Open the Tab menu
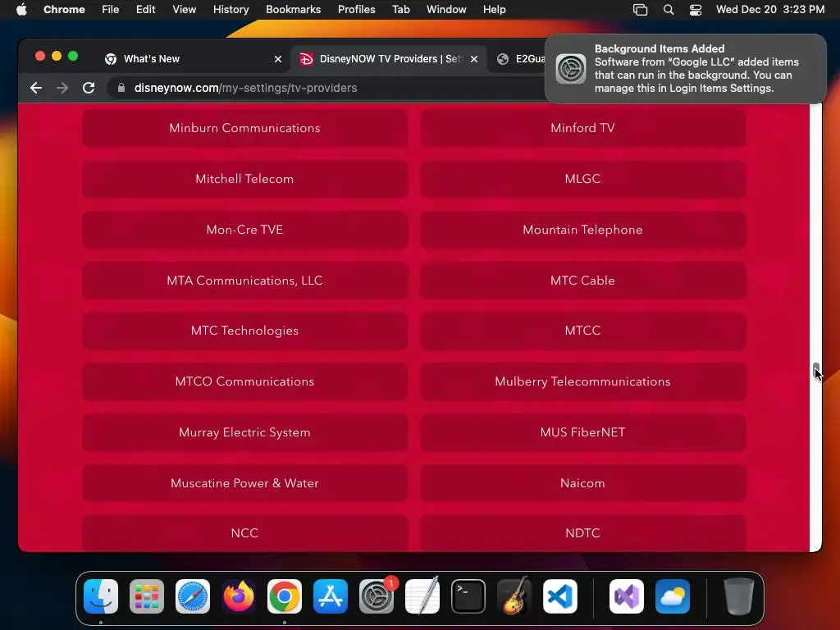The width and height of the screenshot is (840, 630). 400,10
